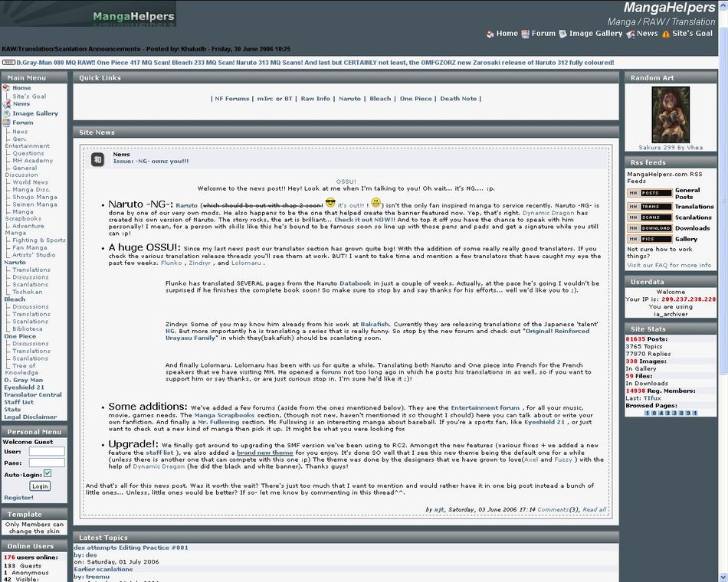The width and height of the screenshot is (728, 582).
Task: Click the last registered member TIfux
Action: coord(652,398)
